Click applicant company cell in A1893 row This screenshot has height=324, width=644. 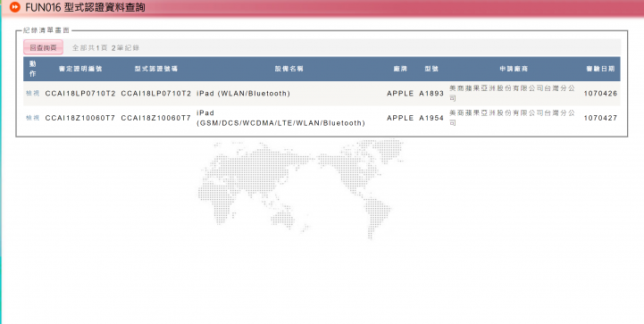512,93
